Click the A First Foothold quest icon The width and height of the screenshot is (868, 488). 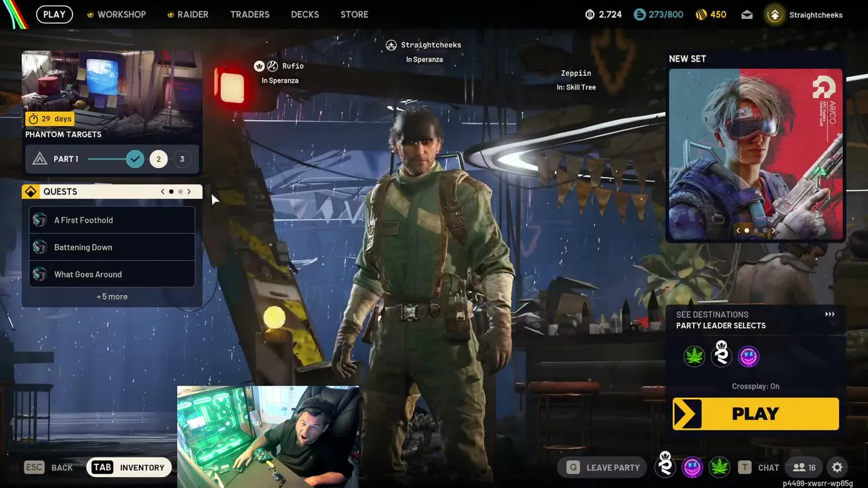point(40,220)
